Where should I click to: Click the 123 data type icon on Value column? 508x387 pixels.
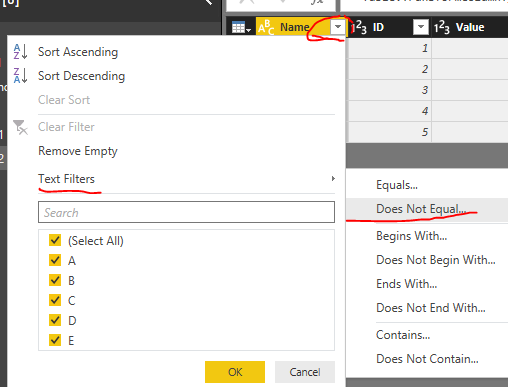point(442,27)
